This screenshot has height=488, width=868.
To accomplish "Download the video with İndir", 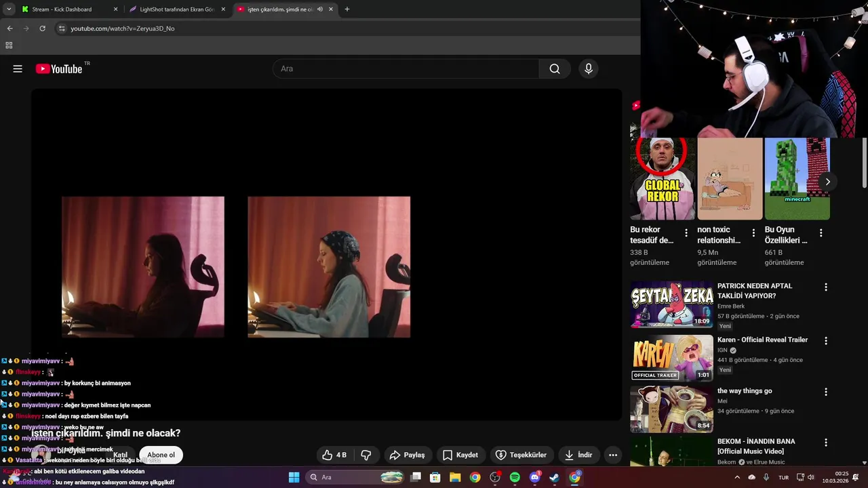I will [x=578, y=455].
